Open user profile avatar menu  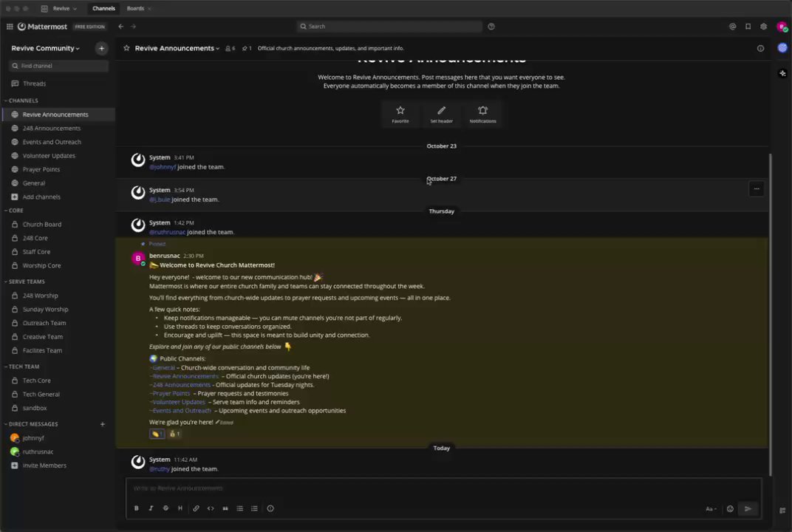782,27
